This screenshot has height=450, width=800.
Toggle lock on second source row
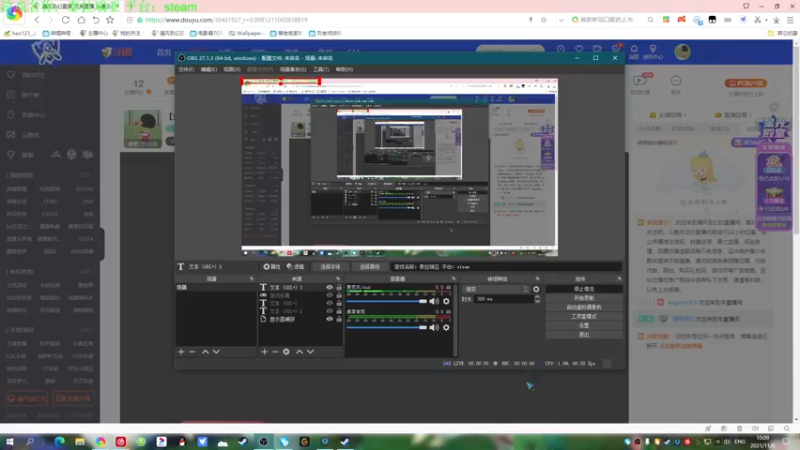pos(339,295)
